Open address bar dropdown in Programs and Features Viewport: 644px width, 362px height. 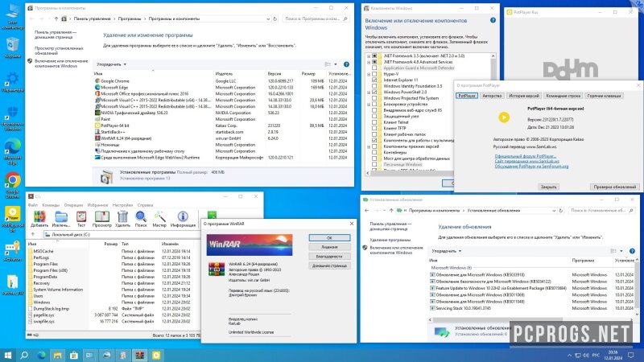coord(268,19)
